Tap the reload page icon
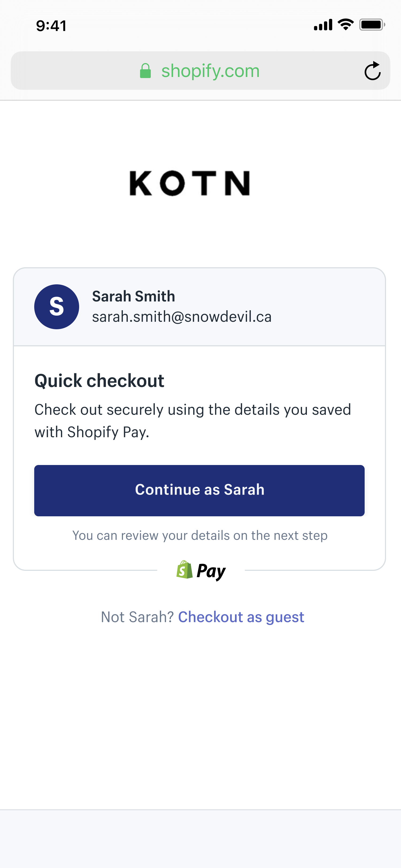The height and width of the screenshot is (868, 401). pos(372,71)
